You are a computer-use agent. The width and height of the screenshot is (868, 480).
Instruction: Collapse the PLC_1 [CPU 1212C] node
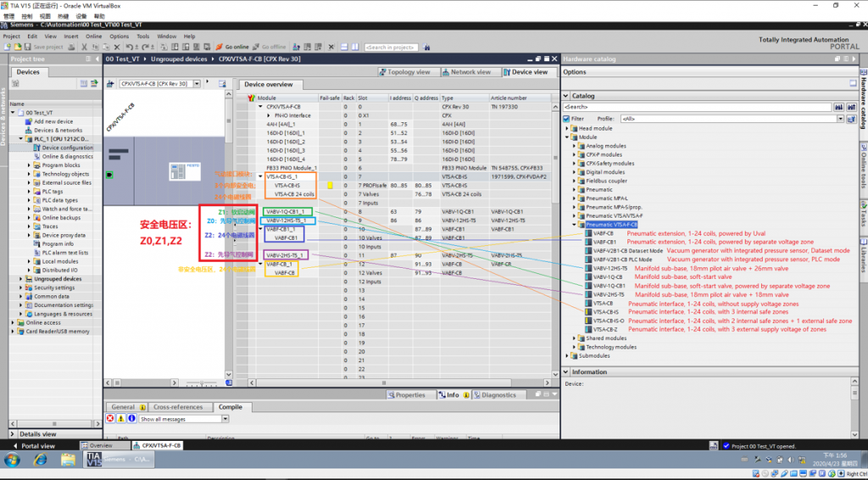coord(21,139)
